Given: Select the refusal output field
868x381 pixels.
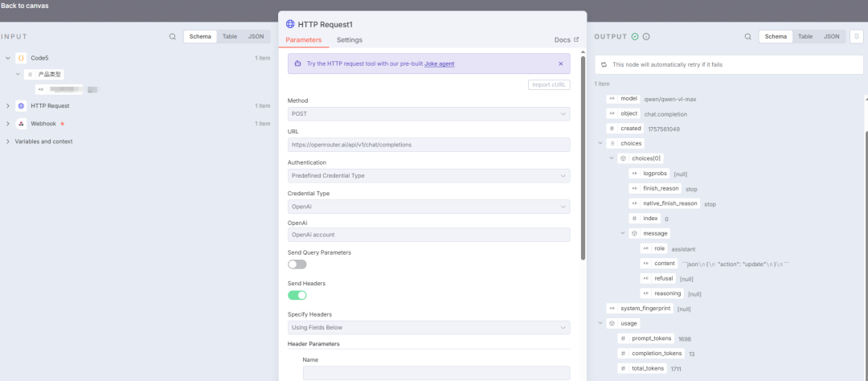Looking at the screenshot, I should click(658, 278).
